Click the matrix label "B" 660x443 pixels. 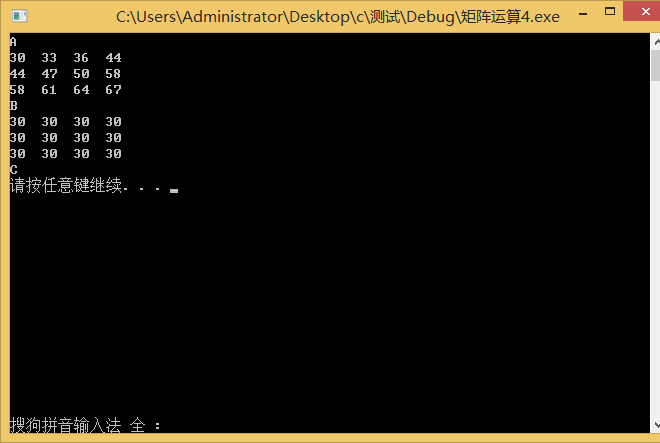pyautogui.click(x=13, y=106)
